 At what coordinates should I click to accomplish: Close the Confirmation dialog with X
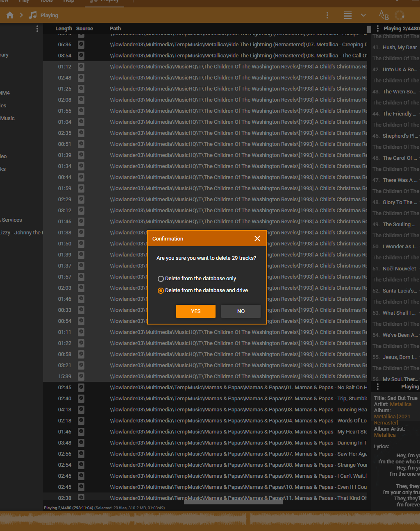(x=257, y=238)
